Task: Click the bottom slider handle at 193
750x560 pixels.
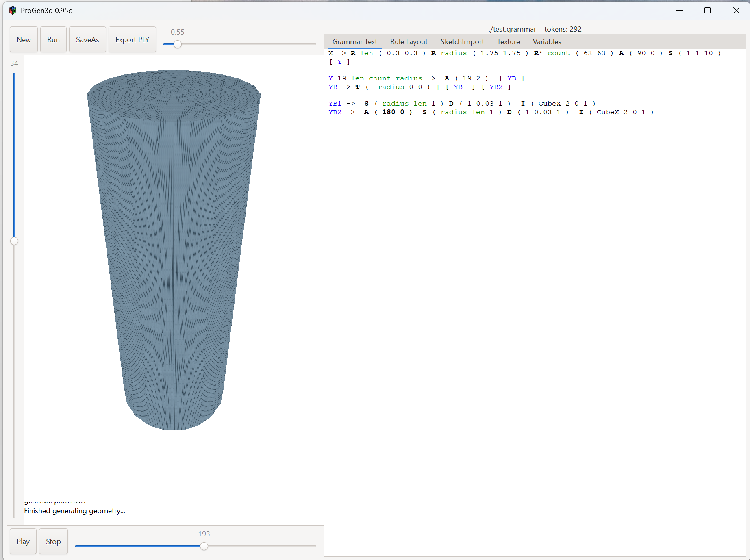Action: pyautogui.click(x=204, y=546)
